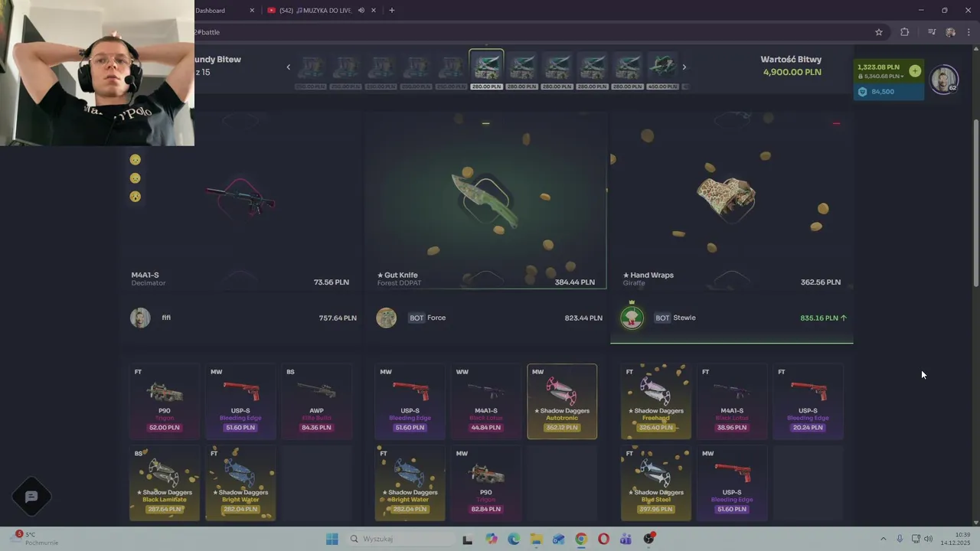
Task: Open the Chrome three-dot menu
Action: [x=969, y=32]
